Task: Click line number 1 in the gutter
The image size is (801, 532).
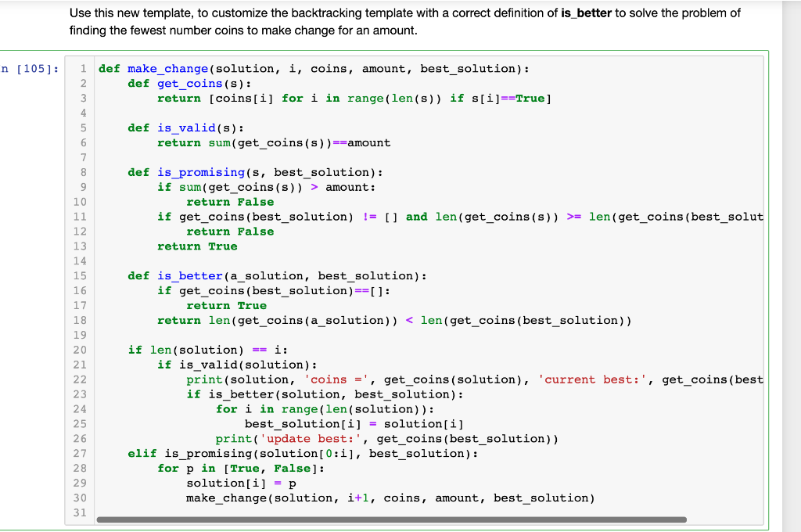Action: click(x=83, y=69)
